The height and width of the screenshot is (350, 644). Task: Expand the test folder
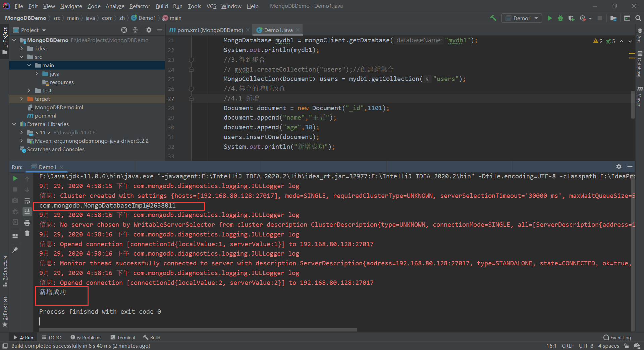tap(29, 90)
